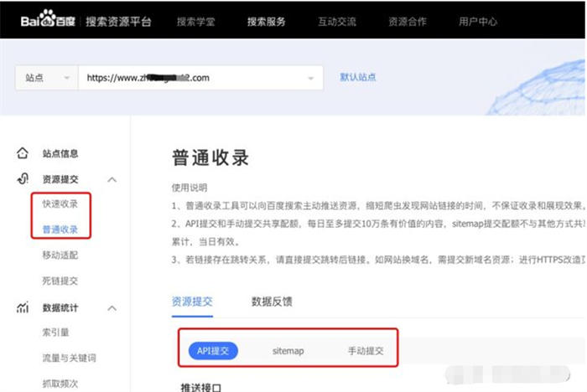The image size is (587, 392).
Task: Go to 互动交流 in top navigation
Action: [x=337, y=21]
